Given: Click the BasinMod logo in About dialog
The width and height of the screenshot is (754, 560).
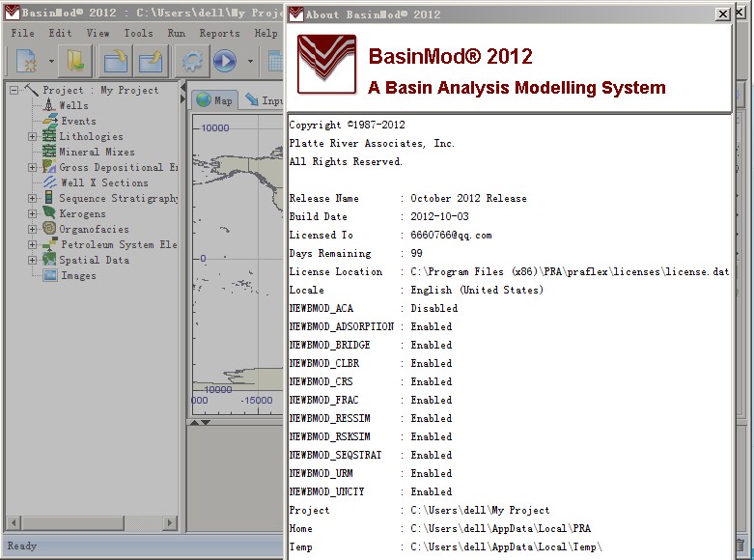Looking at the screenshot, I should coord(327,64).
